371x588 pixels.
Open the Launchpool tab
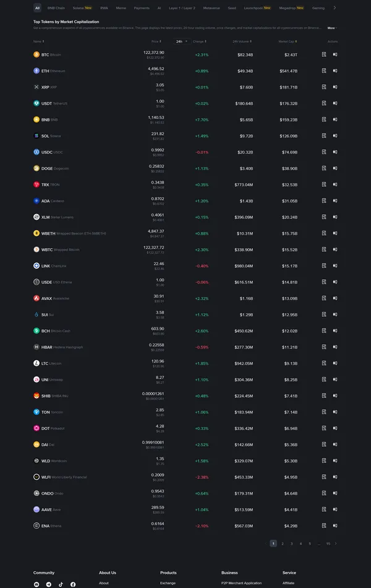[x=255, y=8]
